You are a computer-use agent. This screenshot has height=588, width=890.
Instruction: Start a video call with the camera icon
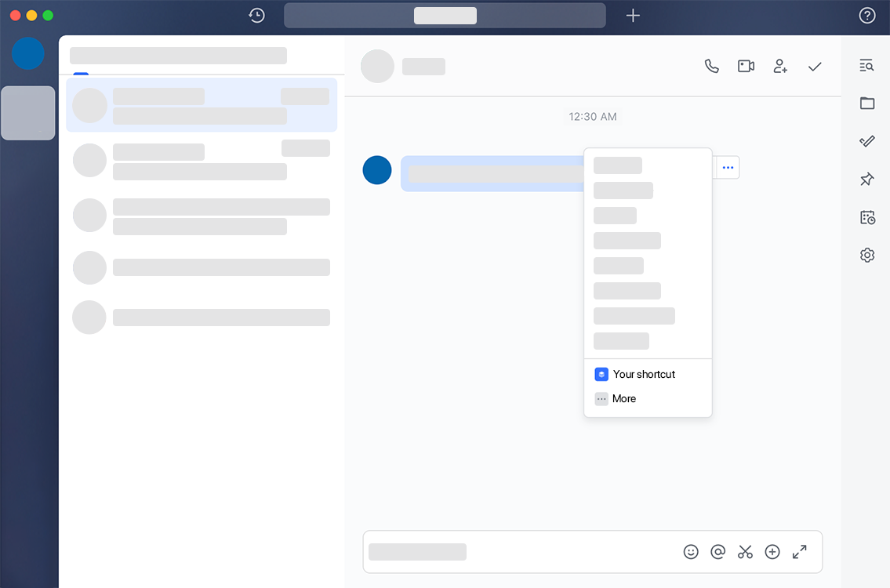click(746, 67)
